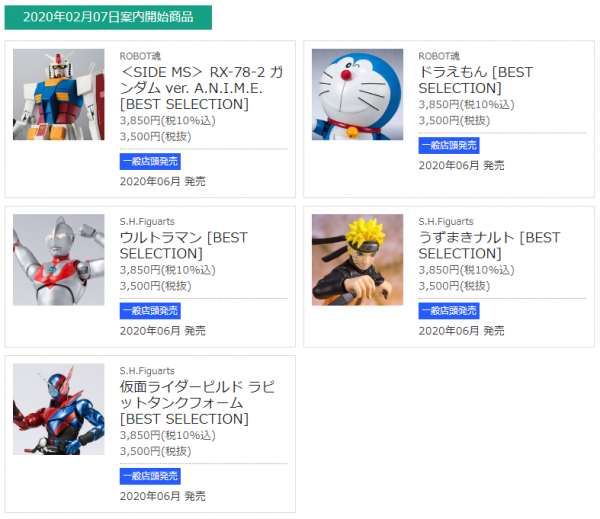Image resolution: width=600 pixels, height=519 pixels.
Task: Click the 仮面ライダービルド ラビットタンクフォーム title
Action: (197, 403)
